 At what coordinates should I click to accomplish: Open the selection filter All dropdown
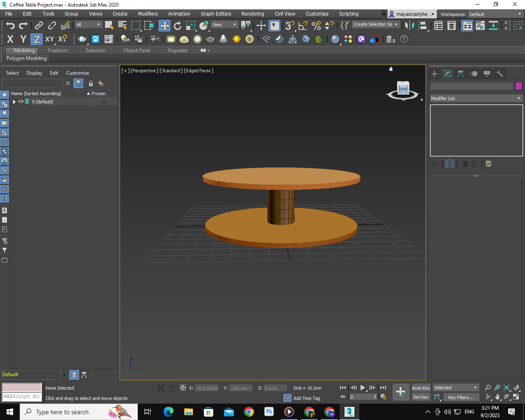pos(88,25)
